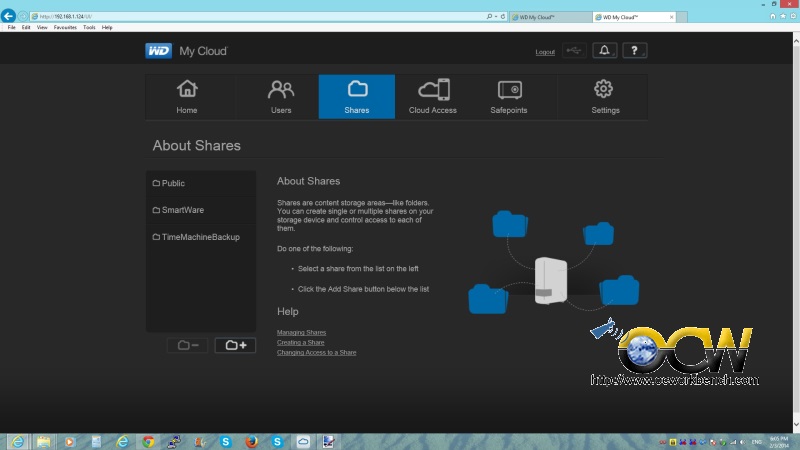This screenshot has width=800, height=450.
Task: Select the Shares navigation tile
Action: [x=357, y=97]
